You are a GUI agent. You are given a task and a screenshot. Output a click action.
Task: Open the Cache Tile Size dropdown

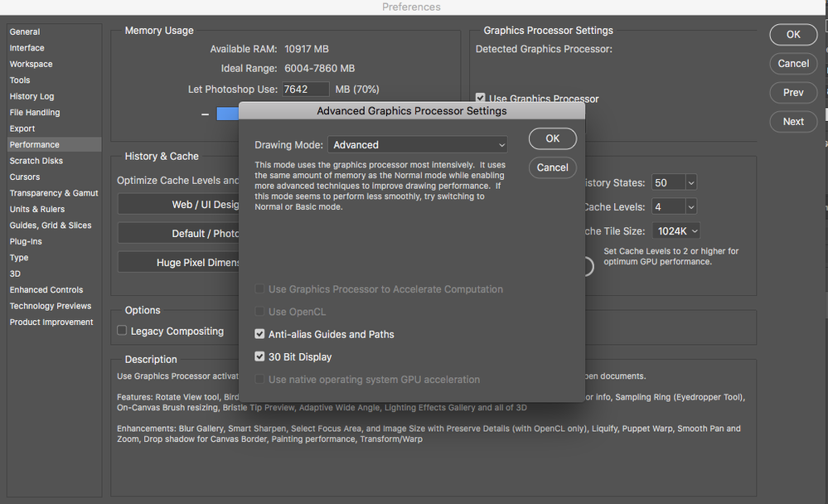pos(675,230)
